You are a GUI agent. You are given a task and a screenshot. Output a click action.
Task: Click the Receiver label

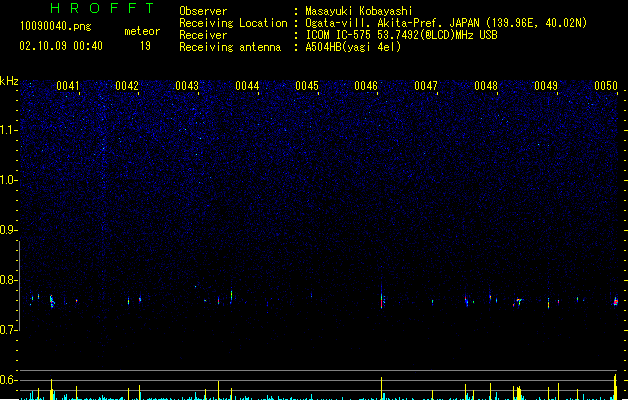203,35
